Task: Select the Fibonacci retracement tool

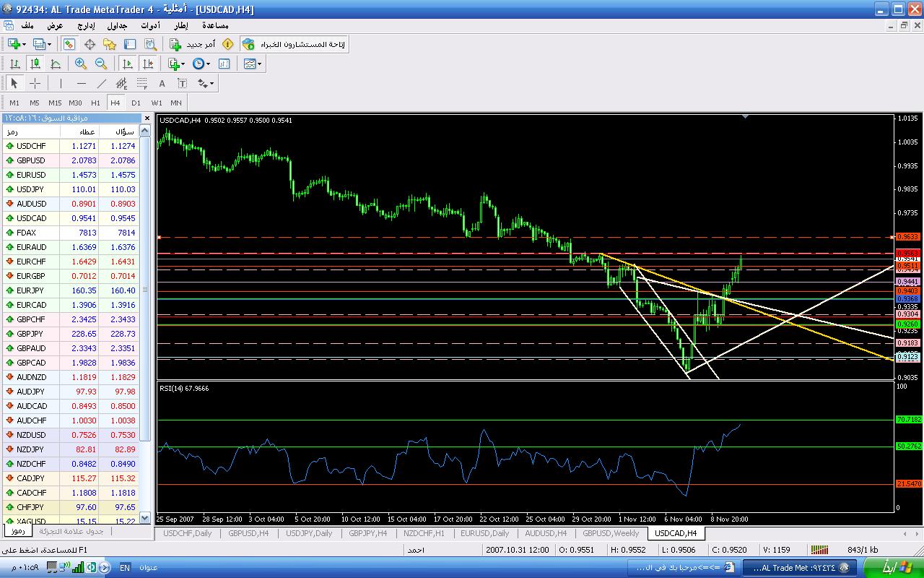Action: pos(142,83)
